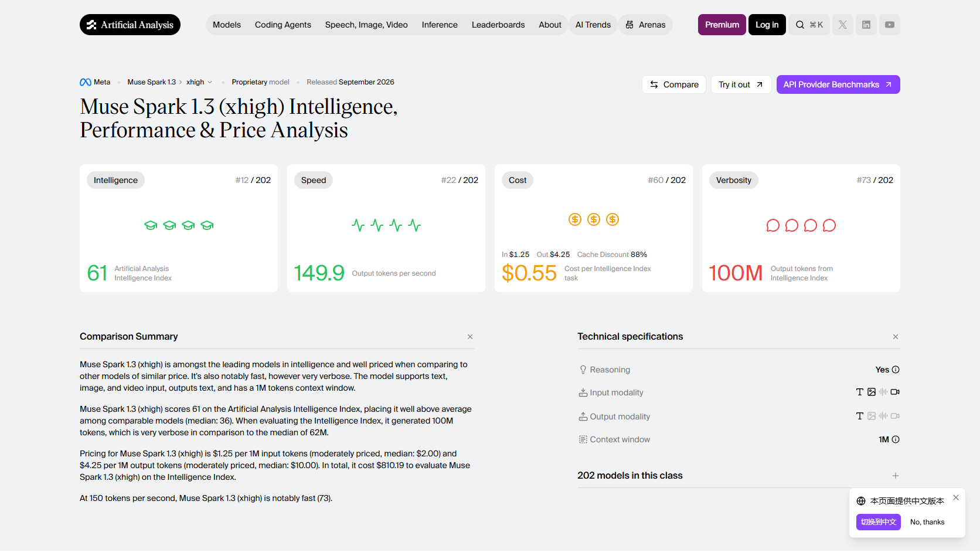The width and height of the screenshot is (980, 552).
Task: Click the Context window info icon
Action: 896,439
